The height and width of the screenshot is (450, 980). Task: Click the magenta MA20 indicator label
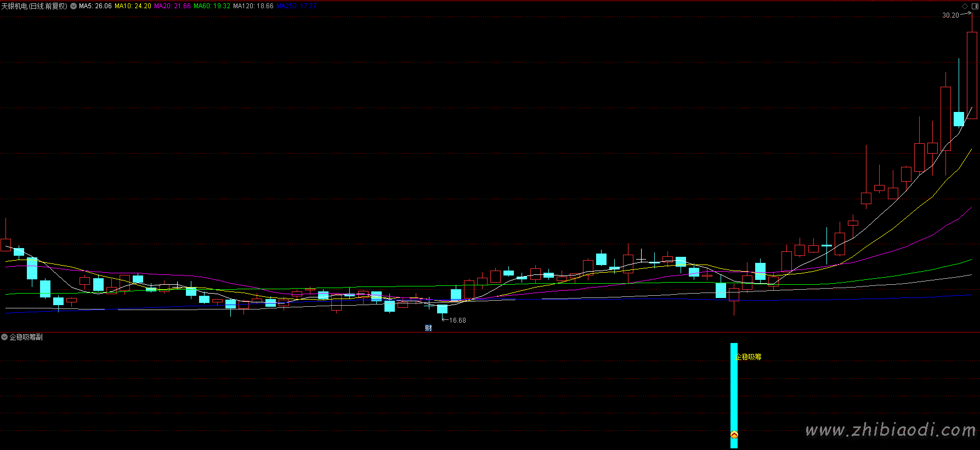point(172,6)
